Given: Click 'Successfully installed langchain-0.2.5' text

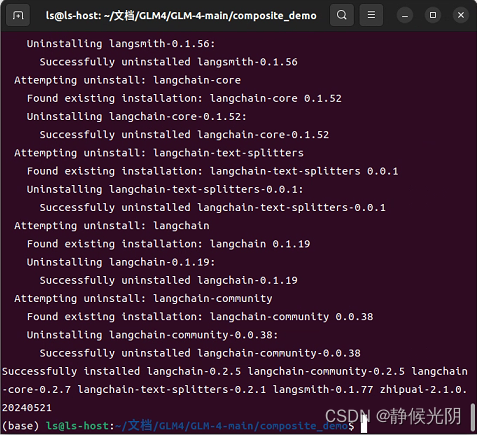Looking at the screenshot, I should pyautogui.click(x=121, y=371).
